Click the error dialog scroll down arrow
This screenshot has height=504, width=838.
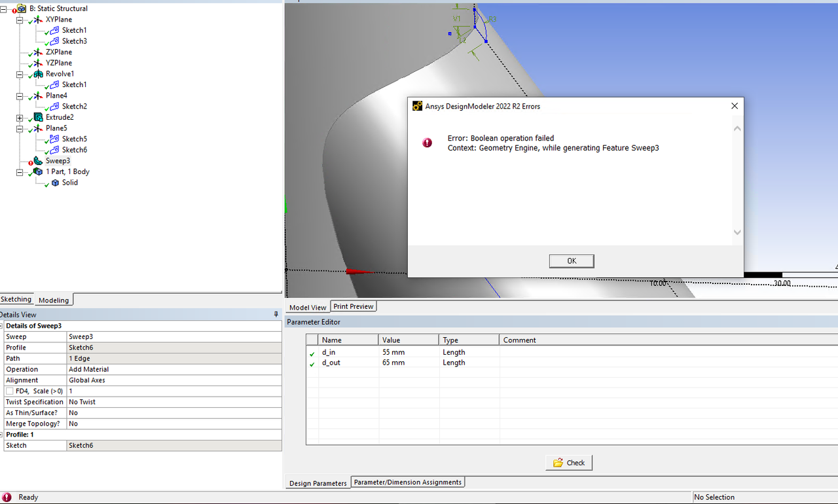[x=737, y=232]
